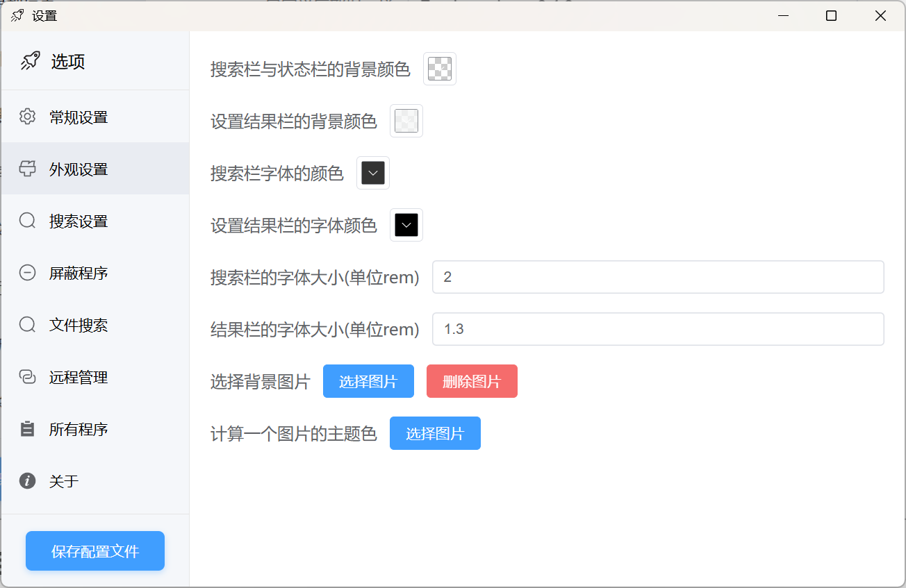Click the gear icon beside 常规设置
906x588 pixels.
pyautogui.click(x=27, y=117)
